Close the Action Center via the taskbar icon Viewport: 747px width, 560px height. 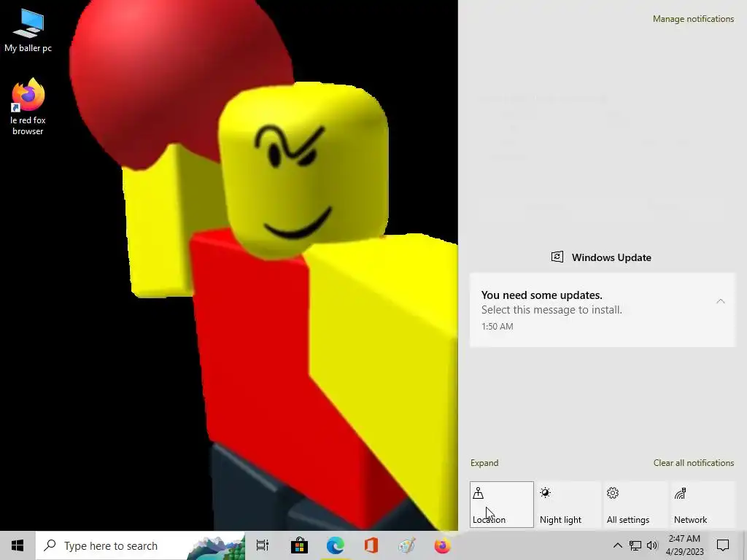(723, 545)
